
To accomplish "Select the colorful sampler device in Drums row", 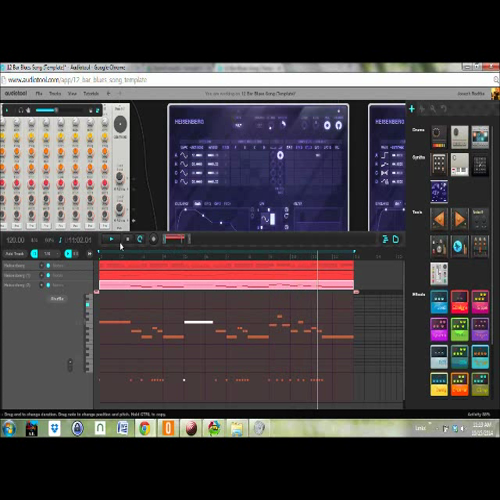I will pyautogui.click(x=480, y=137).
